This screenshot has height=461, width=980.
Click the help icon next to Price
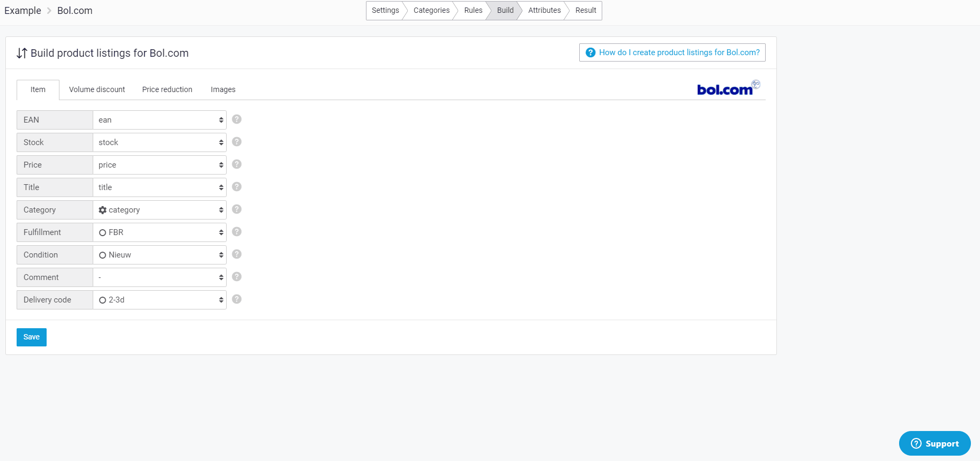pyautogui.click(x=237, y=164)
